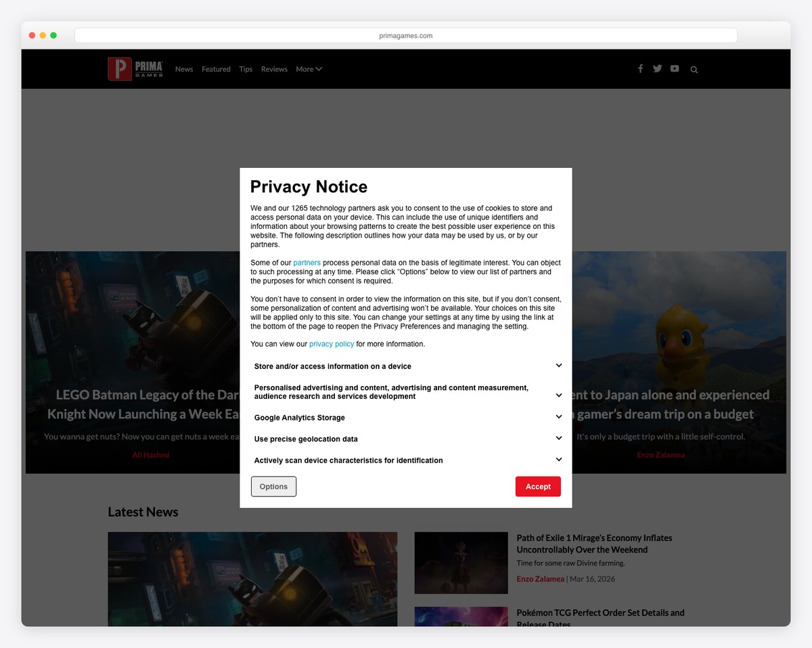812x648 pixels.
Task: Click the browser address bar
Action: click(x=405, y=36)
